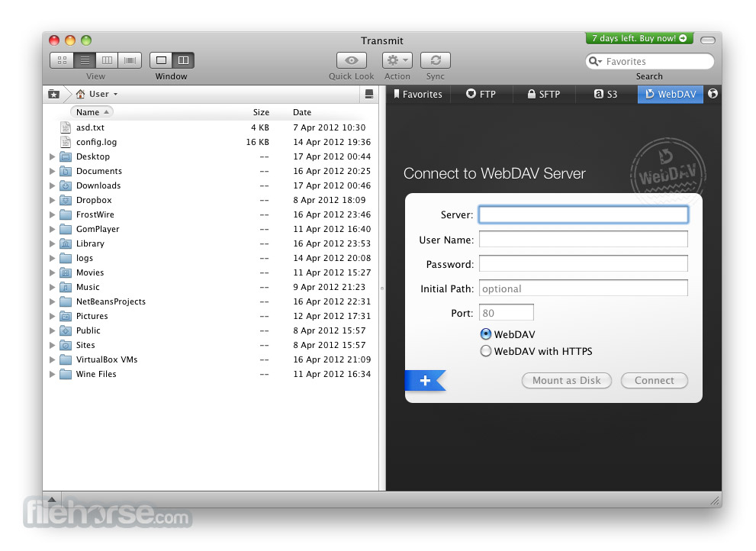Select the WebDAV tab

671,94
